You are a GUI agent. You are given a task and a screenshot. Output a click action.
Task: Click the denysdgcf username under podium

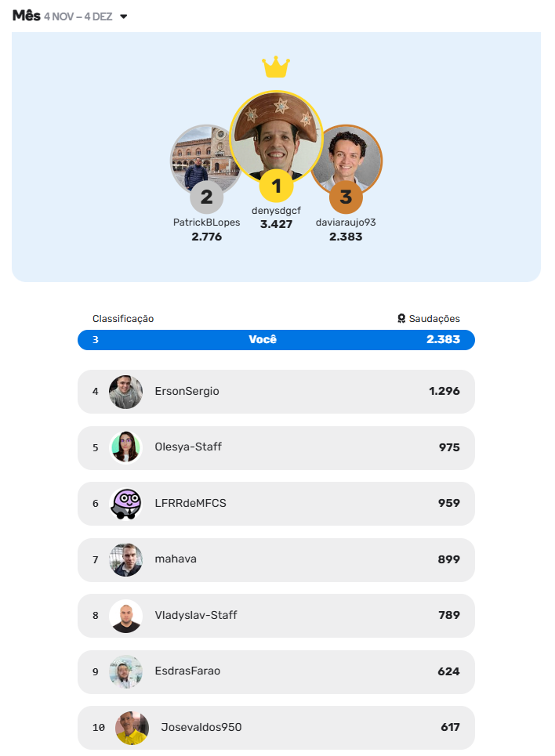pos(276,211)
